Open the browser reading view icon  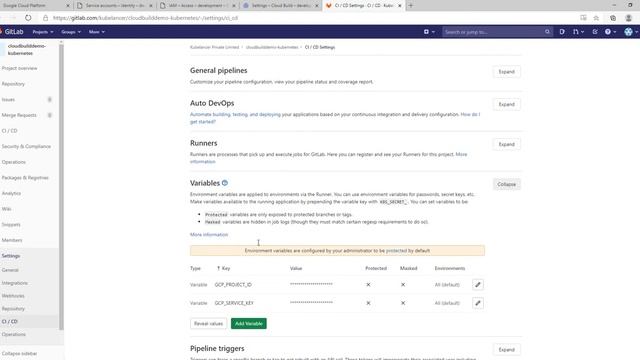pos(583,18)
